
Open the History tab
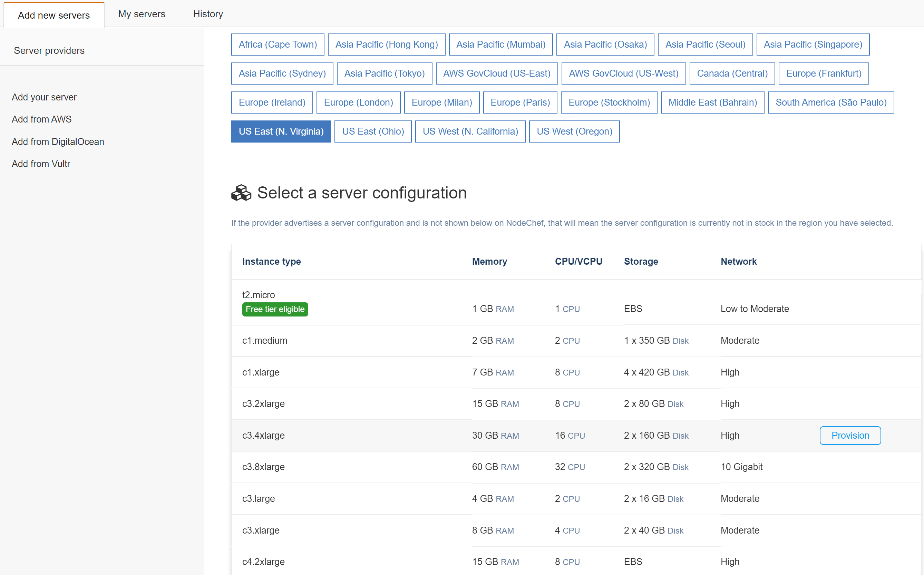click(208, 14)
